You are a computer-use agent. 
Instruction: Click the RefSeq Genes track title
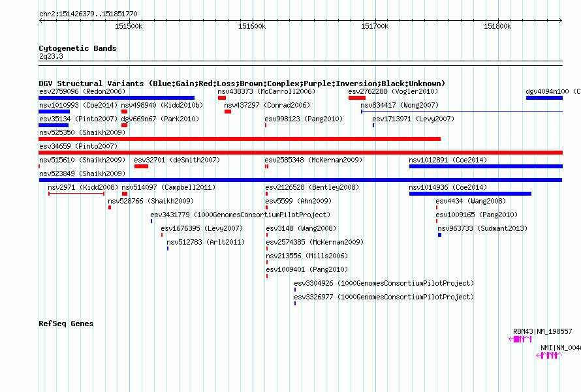(x=66, y=324)
